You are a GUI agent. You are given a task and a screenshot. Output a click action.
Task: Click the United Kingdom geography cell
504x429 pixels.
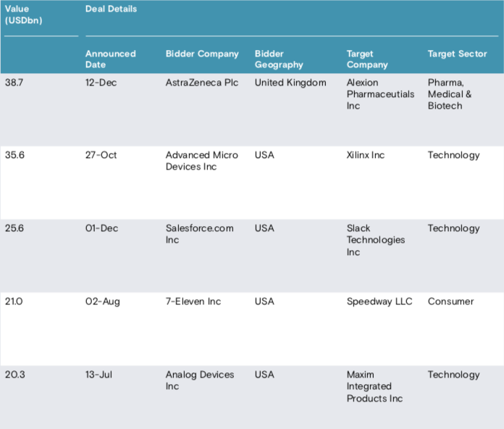click(x=290, y=83)
